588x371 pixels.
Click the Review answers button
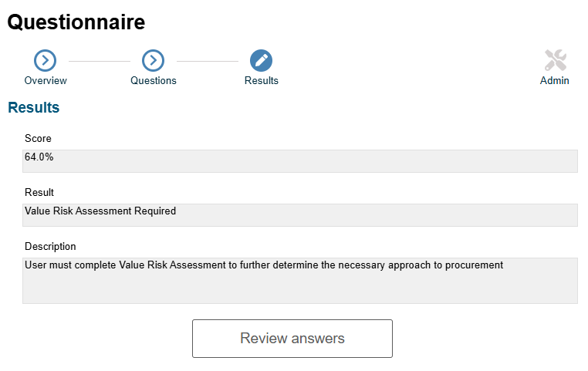[x=292, y=339]
